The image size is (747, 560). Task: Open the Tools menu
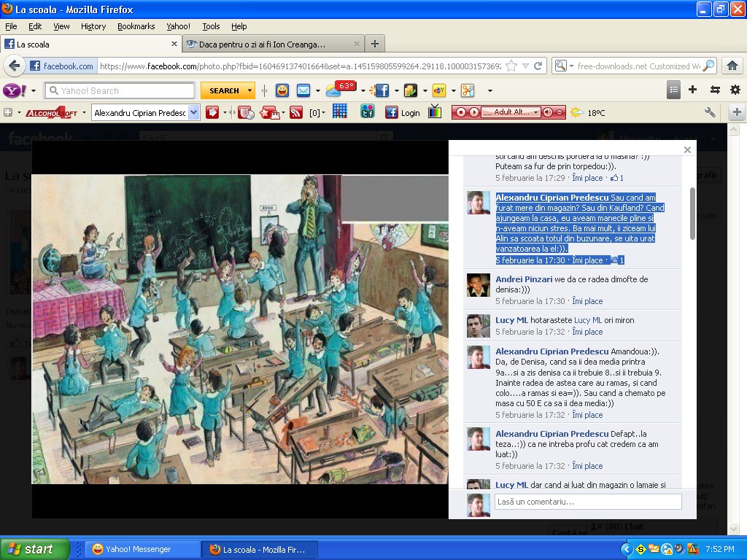(211, 26)
